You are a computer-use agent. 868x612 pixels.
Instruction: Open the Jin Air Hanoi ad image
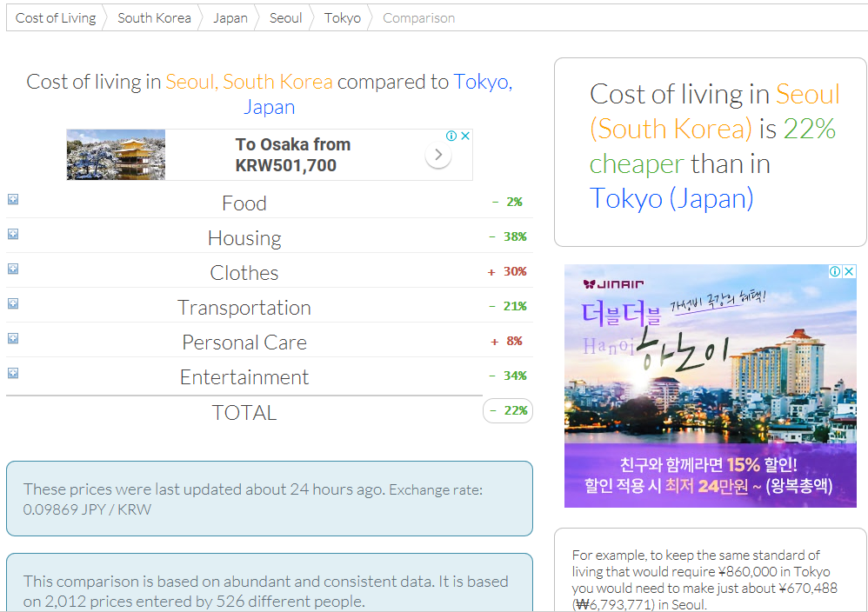pos(711,386)
